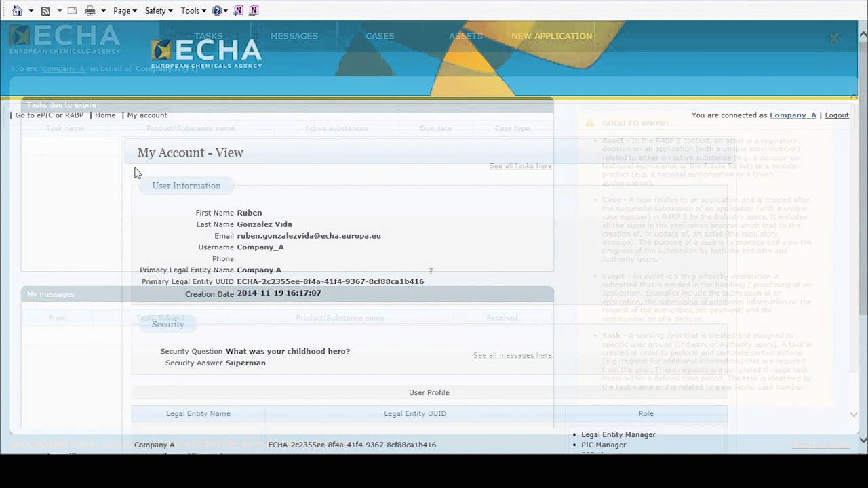Click the Creation Date 2014-11-19 16:17:07
This screenshot has width=868, height=488.
click(279, 293)
